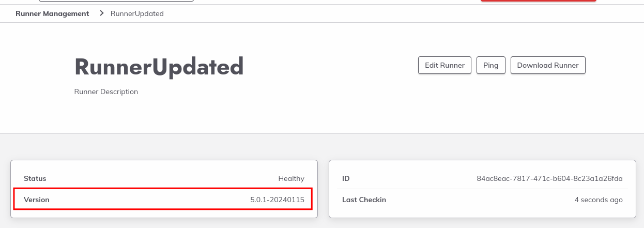
Task: Ping the runner
Action: (x=491, y=66)
